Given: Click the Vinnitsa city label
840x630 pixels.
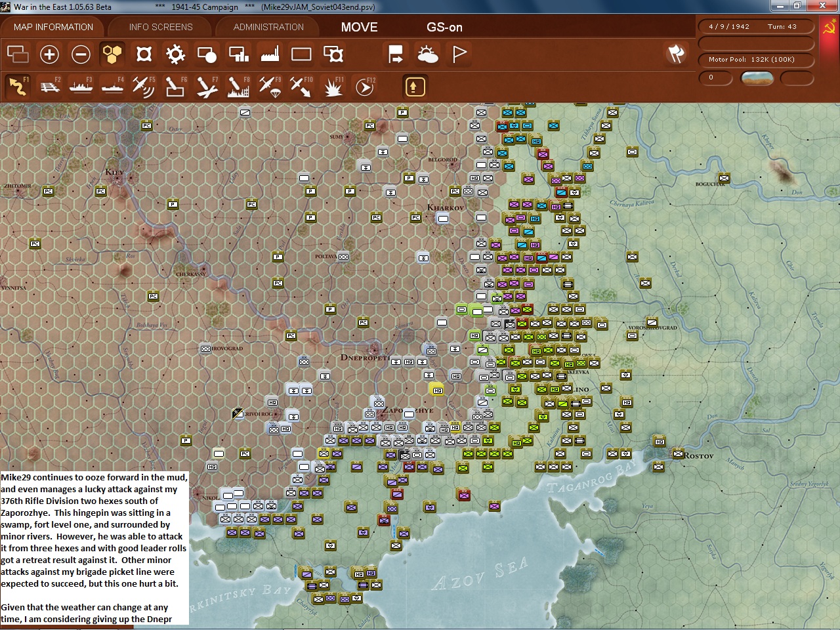Looking at the screenshot, I should tap(13, 288).
